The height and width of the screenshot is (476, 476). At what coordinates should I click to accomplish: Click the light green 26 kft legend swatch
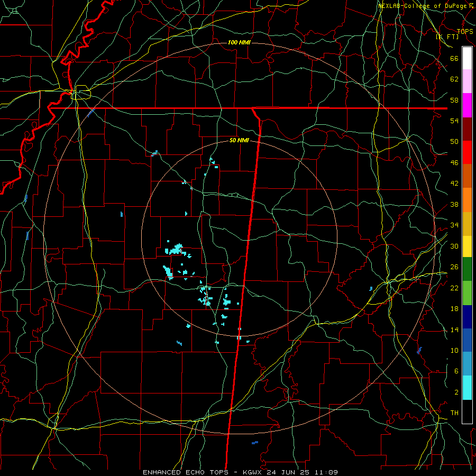tap(467, 293)
